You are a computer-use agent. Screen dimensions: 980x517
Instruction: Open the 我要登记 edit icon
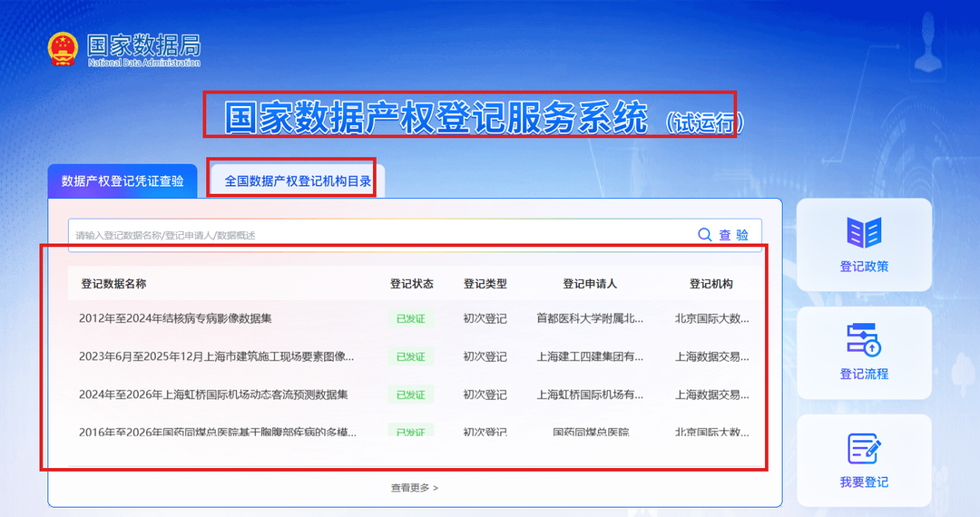[864, 448]
